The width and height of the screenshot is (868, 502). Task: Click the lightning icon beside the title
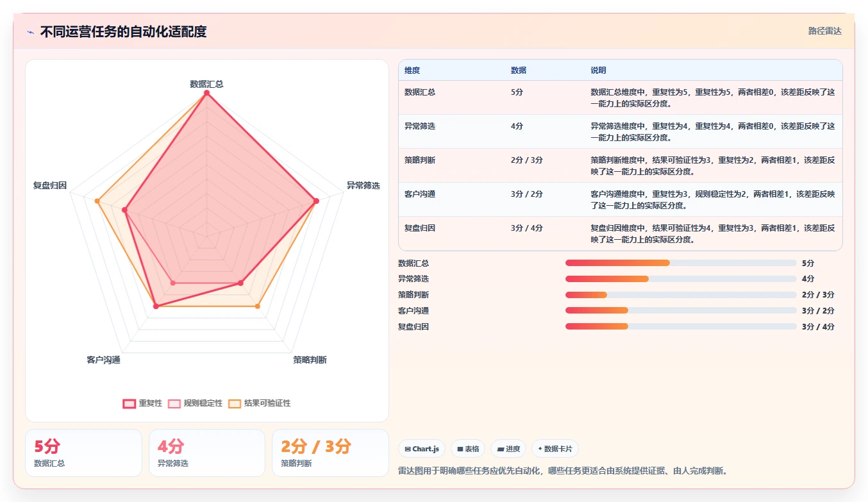coord(31,32)
